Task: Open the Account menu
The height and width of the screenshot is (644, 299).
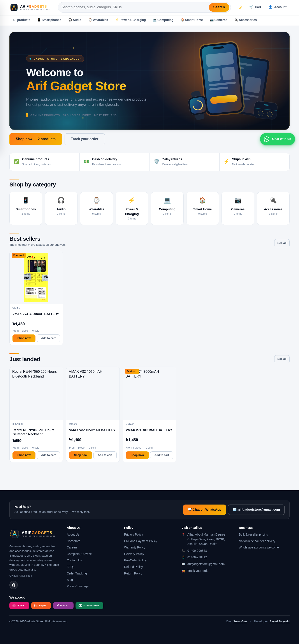Action: pyautogui.click(x=278, y=7)
